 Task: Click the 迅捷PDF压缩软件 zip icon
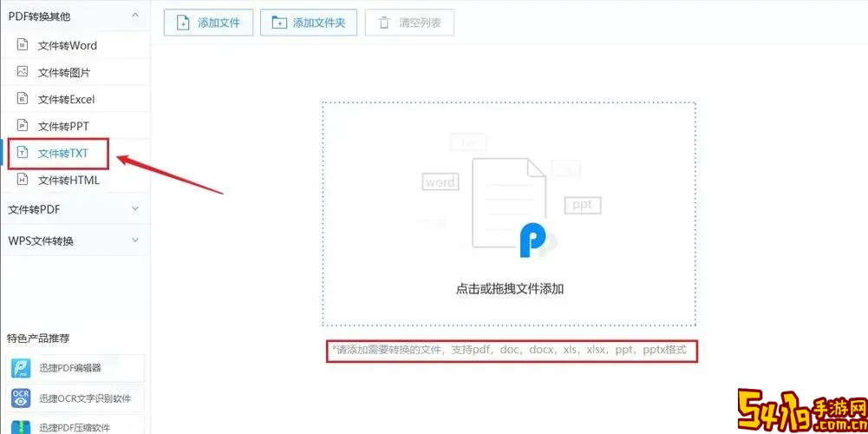pyautogui.click(x=21, y=427)
